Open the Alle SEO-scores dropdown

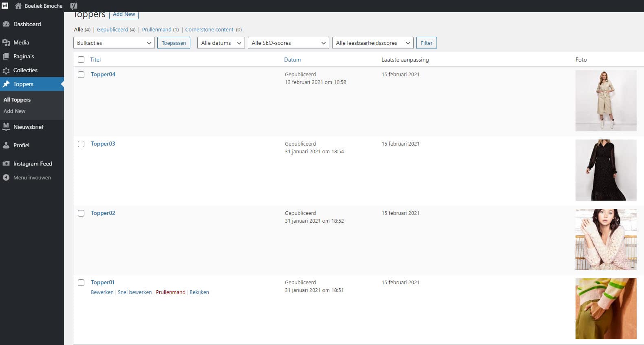(288, 43)
